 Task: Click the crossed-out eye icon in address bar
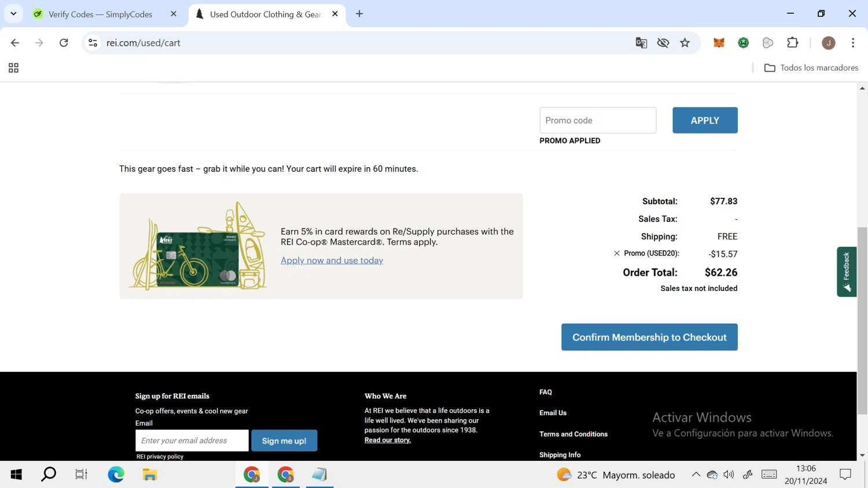click(x=663, y=43)
